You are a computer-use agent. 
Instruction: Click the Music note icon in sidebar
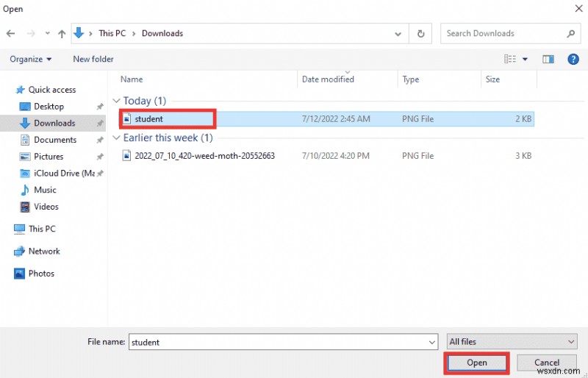pyautogui.click(x=25, y=190)
